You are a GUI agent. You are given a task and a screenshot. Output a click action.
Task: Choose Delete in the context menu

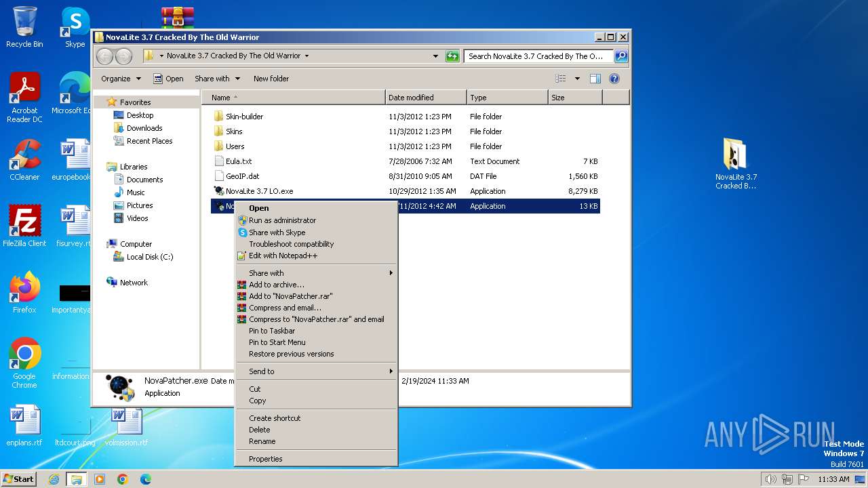[315, 430]
